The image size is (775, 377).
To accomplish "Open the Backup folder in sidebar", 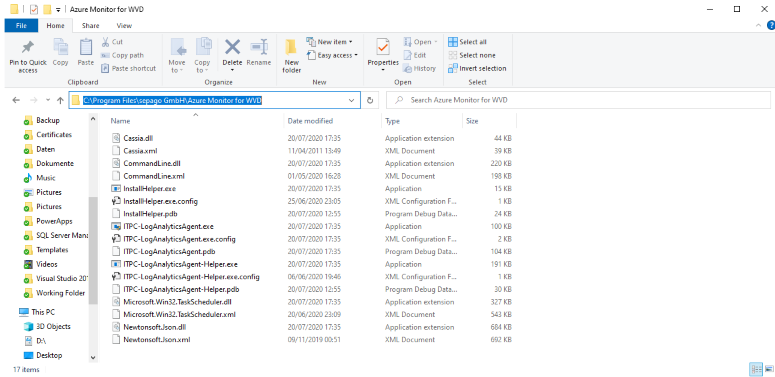I will click(47, 121).
